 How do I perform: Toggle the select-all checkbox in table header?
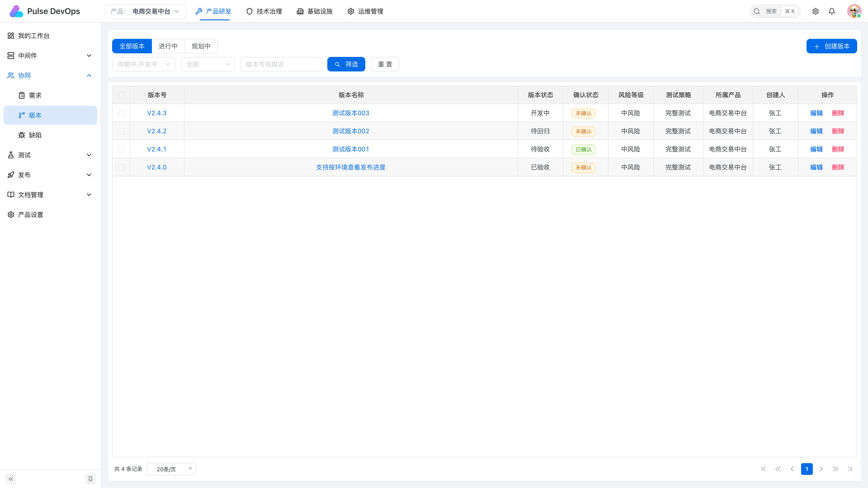point(121,95)
